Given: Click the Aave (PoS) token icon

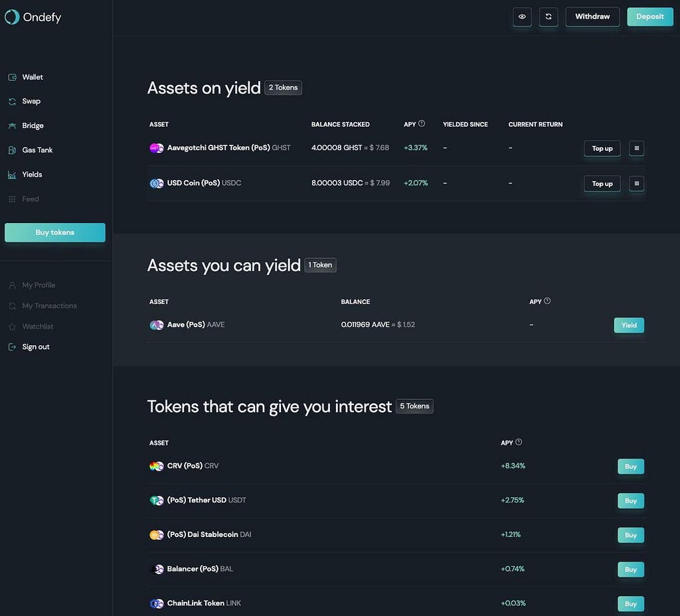Looking at the screenshot, I should 156,325.
